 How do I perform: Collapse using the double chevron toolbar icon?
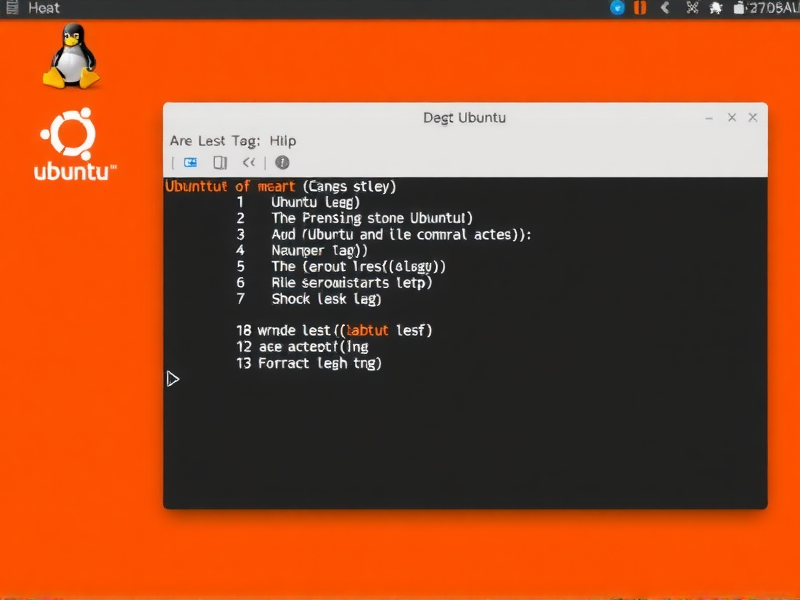pos(249,162)
